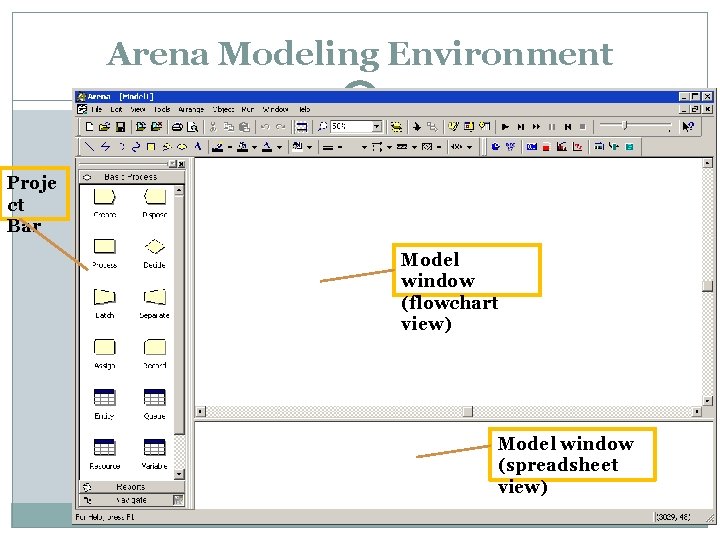This screenshot has width=720, height=540.
Task: Open the Navigate panel in Project Bar
Action: pos(132,500)
